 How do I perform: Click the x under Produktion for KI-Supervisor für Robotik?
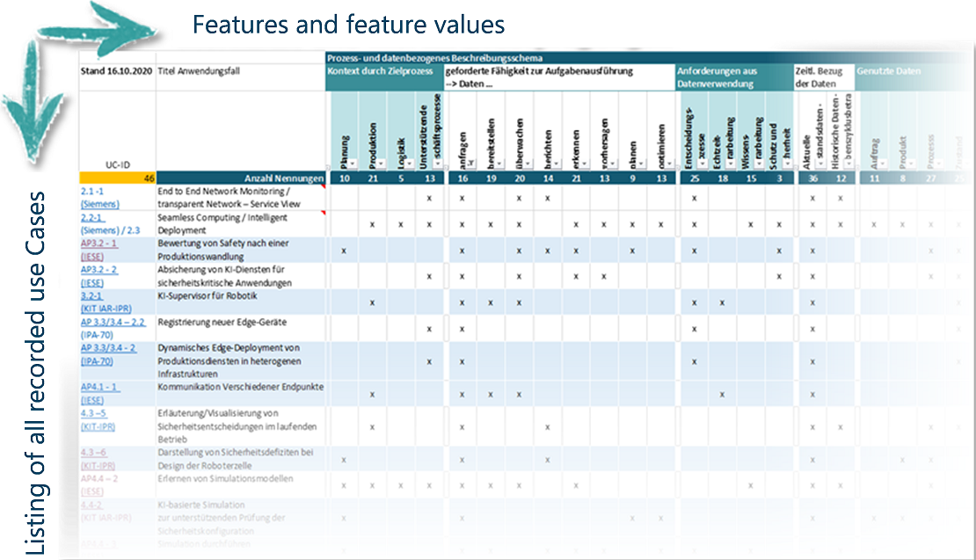coord(372,303)
